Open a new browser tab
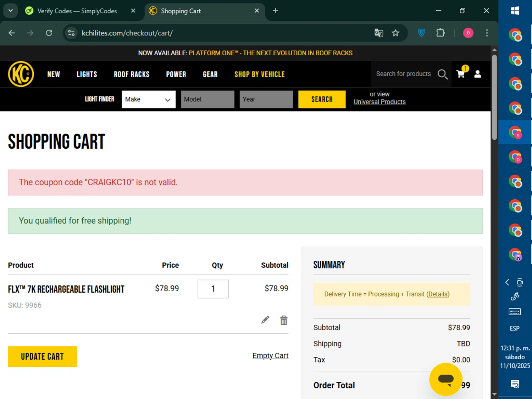Image resolution: width=532 pixels, height=399 pixels. [x=276, y=11]
